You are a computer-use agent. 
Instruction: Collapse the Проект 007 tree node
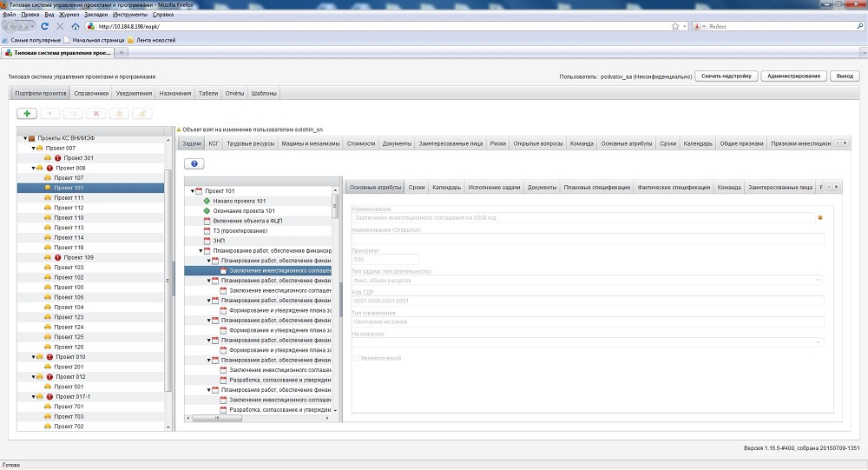pyautogui.click(x=32, y=149)
